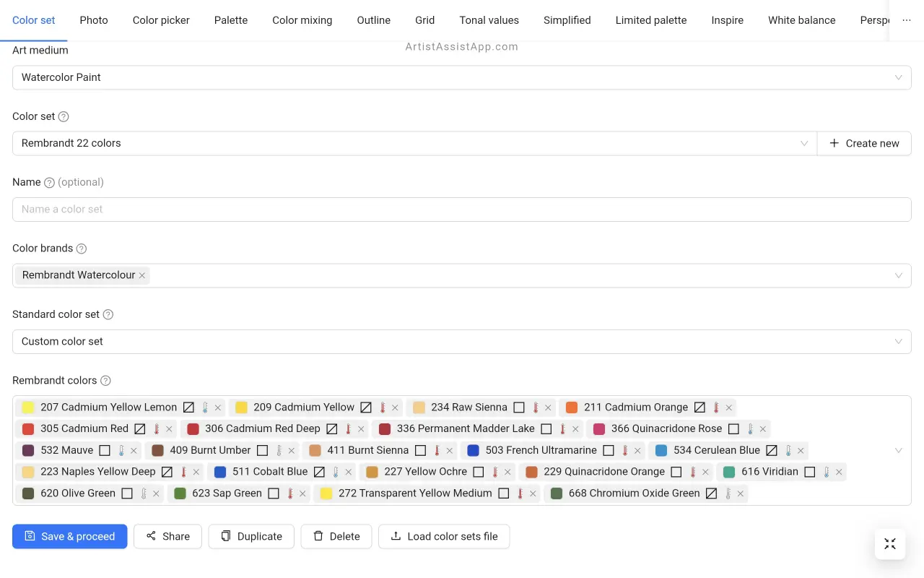Click the opacity square icon on 534 Cerulean Blue
924x578 pixels.
coord(771,450)
